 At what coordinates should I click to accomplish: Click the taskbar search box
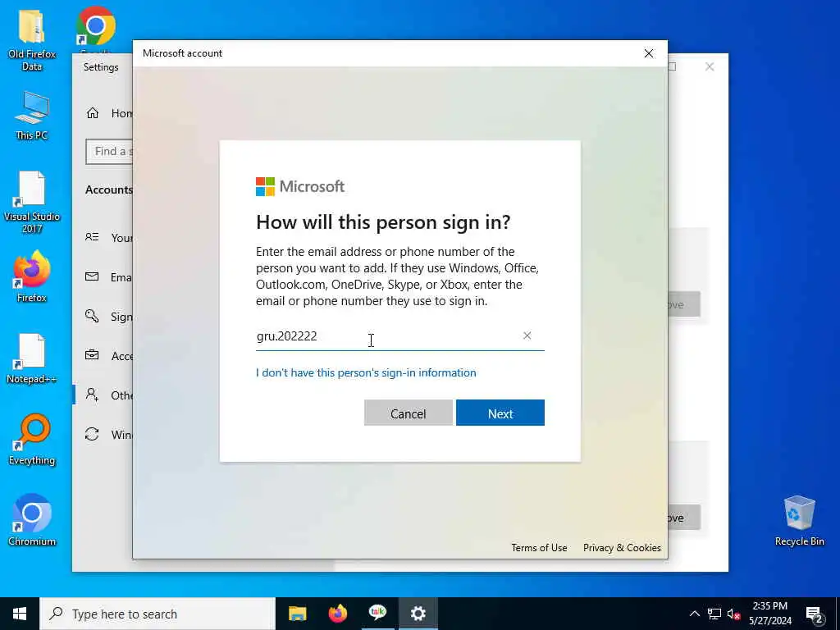click(x=157, y=614)
